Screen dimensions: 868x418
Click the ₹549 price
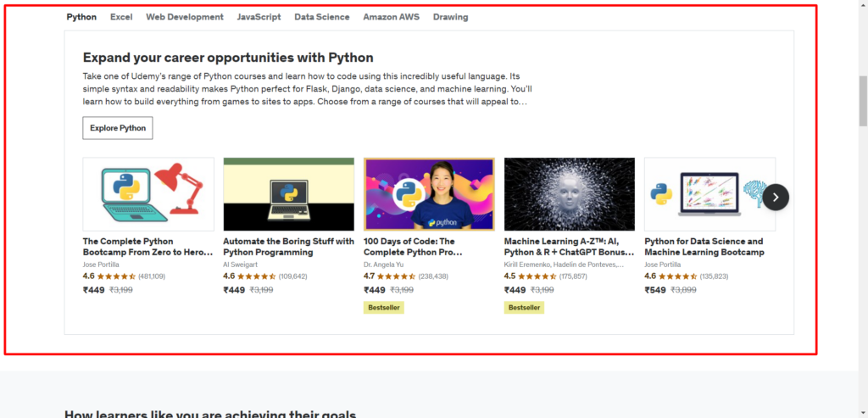[655, 290]
